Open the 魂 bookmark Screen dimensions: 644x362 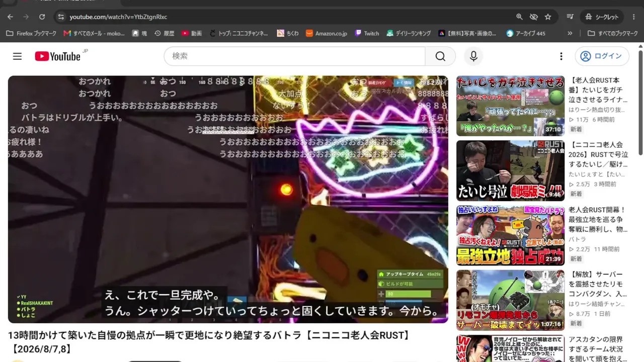point(139,33)
